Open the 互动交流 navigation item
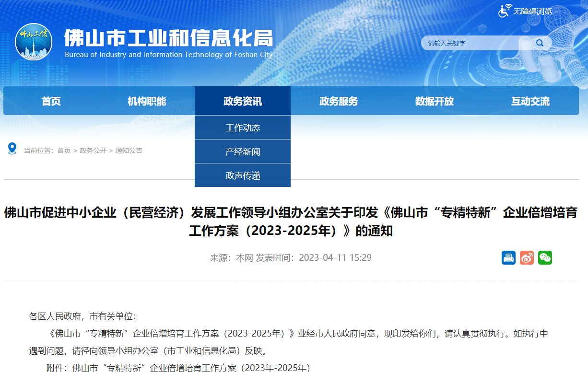 (x=530, y=101)
